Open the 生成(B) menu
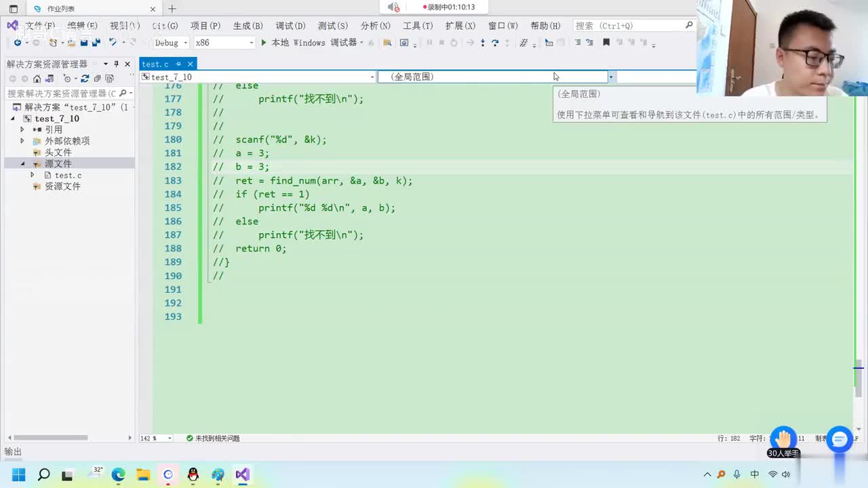Image resolution: width=868 pixels, height=488 pixels. pyautogui.click(x=248, y=26)
